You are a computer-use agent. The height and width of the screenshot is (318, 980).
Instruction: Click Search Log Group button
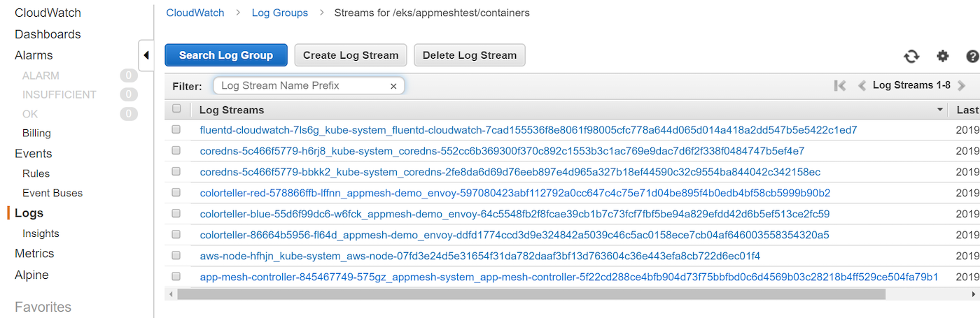[x=226, y=55]
